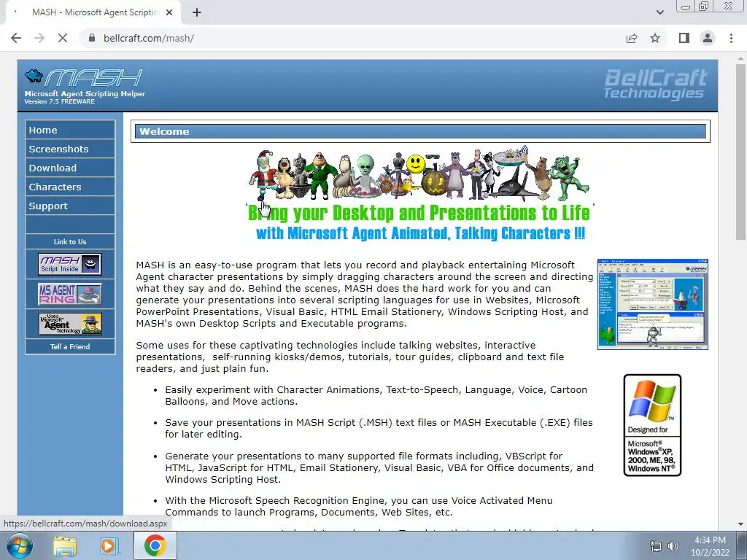Open the browser side panel
747x560 pixels.
pyautogui.click(x=684, y=38)
